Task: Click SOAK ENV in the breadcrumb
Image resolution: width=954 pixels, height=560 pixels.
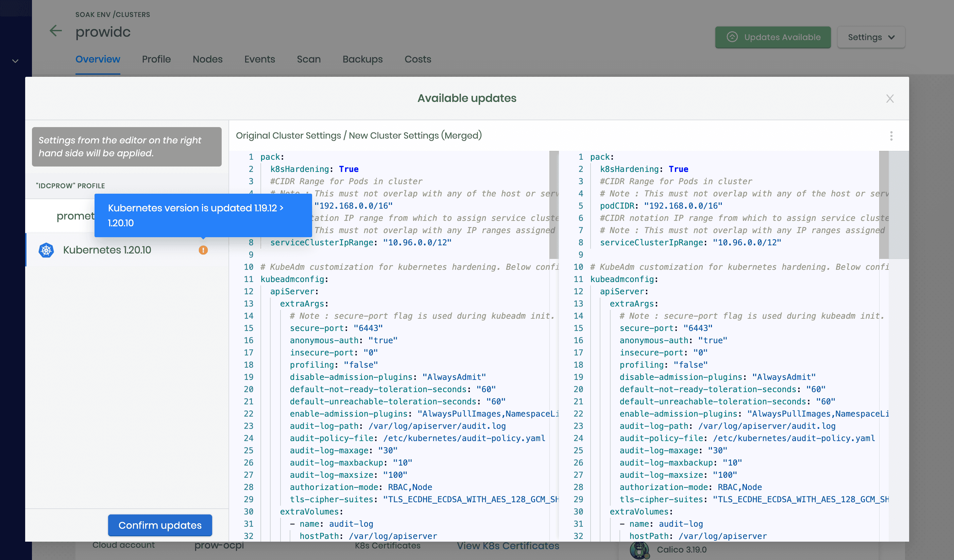Action: pyautogui.click(x=93, y=15)
